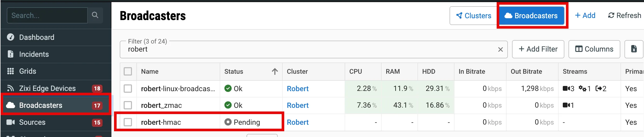The image size is (644, 137).
Task: Click the Zixi Edge Devices feed icon
Action: pyautogui.click(x=10, y=88)
